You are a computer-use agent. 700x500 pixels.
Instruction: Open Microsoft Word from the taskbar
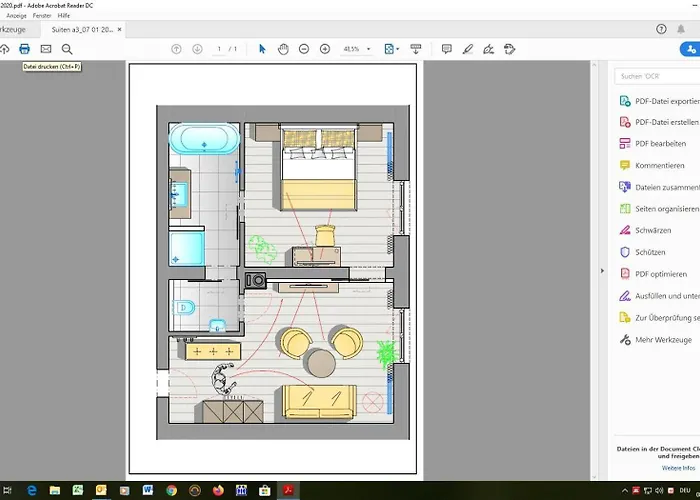[148, 490]
